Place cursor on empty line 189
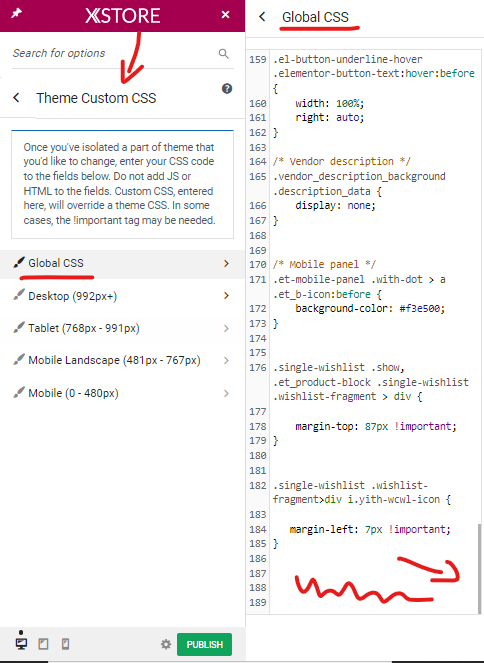Image resolution: width=484 pixels, height=663 pixels. click(372, 603)
